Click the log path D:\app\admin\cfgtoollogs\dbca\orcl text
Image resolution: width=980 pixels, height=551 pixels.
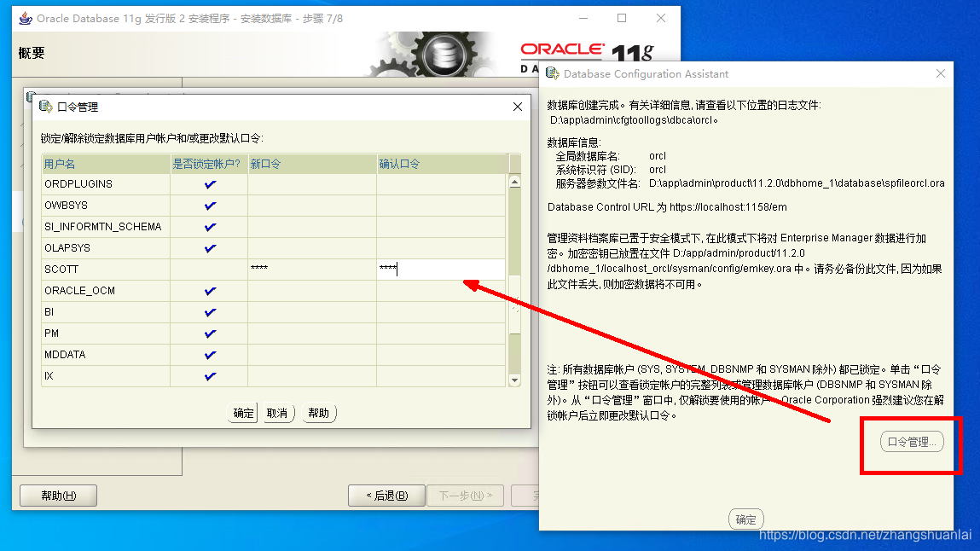tap(631, 120)
